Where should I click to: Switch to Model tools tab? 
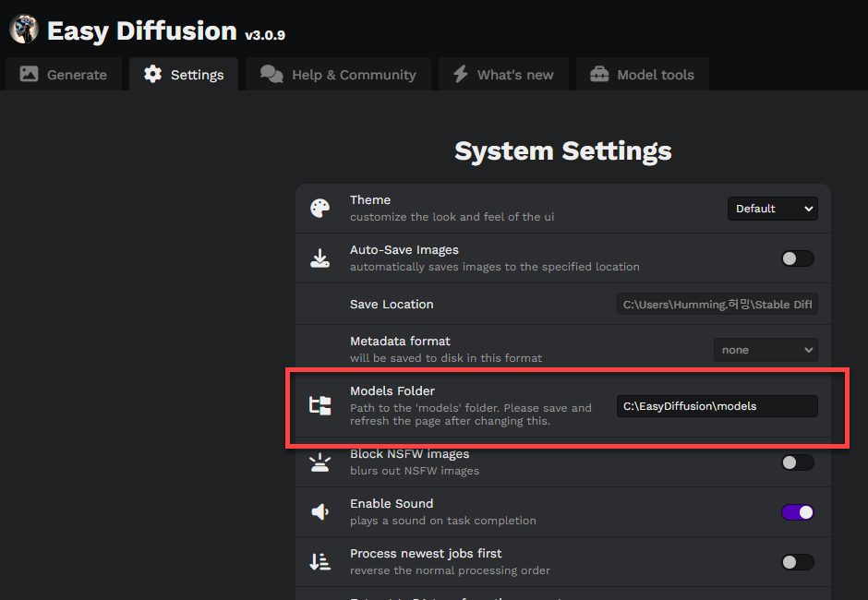(x=643, y=74)
